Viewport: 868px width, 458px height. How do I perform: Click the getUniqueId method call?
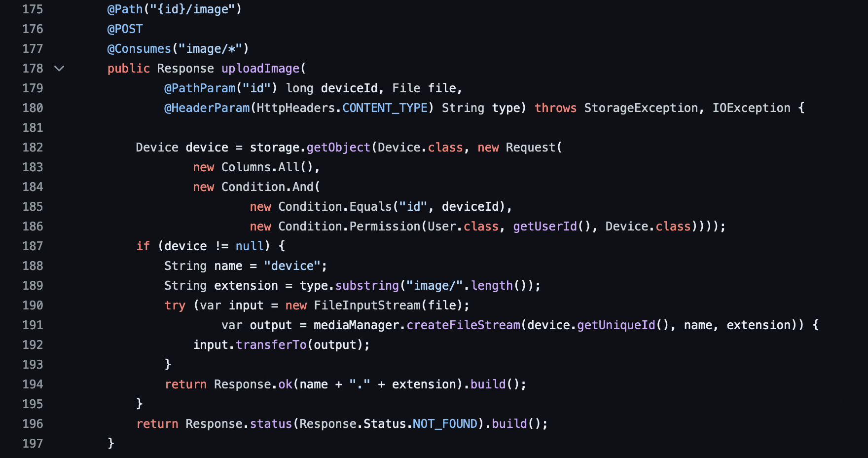[616, 325]
